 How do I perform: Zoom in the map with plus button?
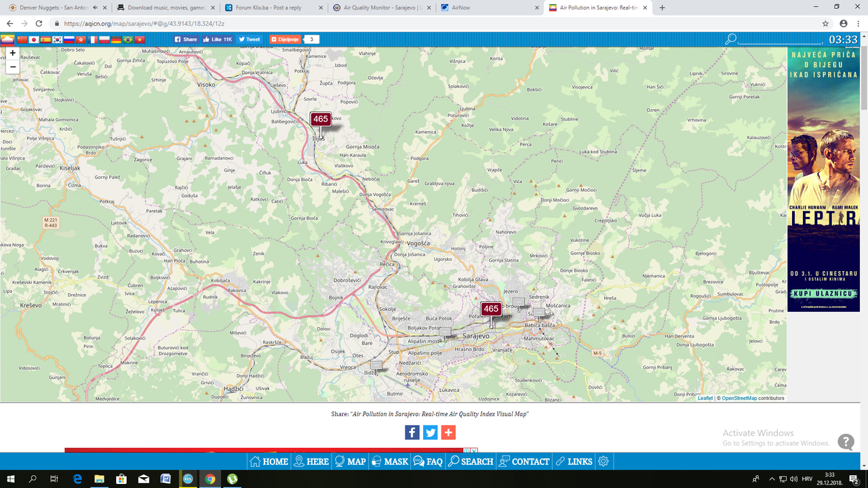(12, 53)
